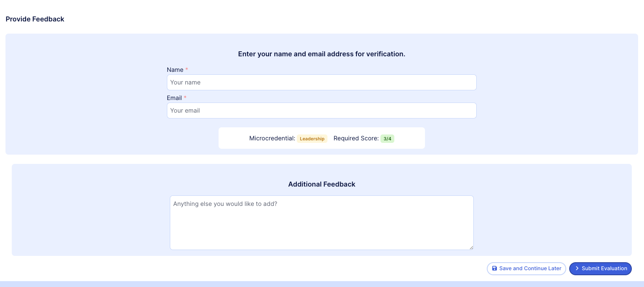Select the Leadership microcredential badge
644x287 pixels.
click(x=312, y=139)
